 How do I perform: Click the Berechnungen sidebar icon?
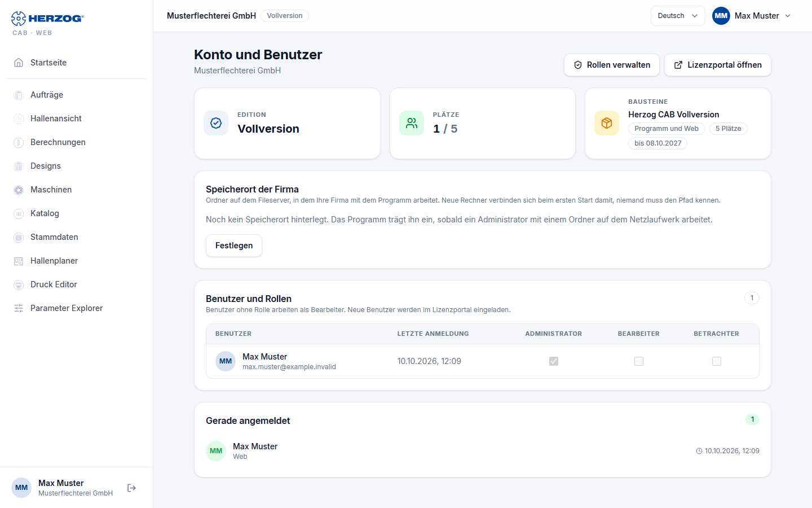pos(19,142)
